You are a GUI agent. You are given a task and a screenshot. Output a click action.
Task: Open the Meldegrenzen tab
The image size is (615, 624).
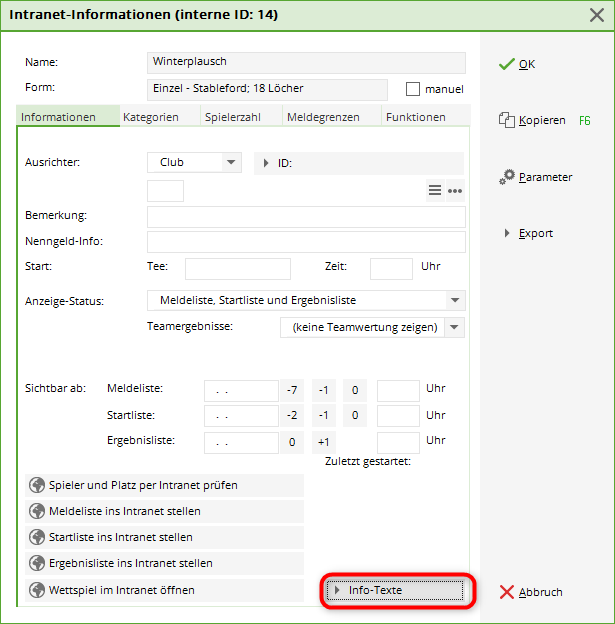pyautogui.click(x=323, y=117)
